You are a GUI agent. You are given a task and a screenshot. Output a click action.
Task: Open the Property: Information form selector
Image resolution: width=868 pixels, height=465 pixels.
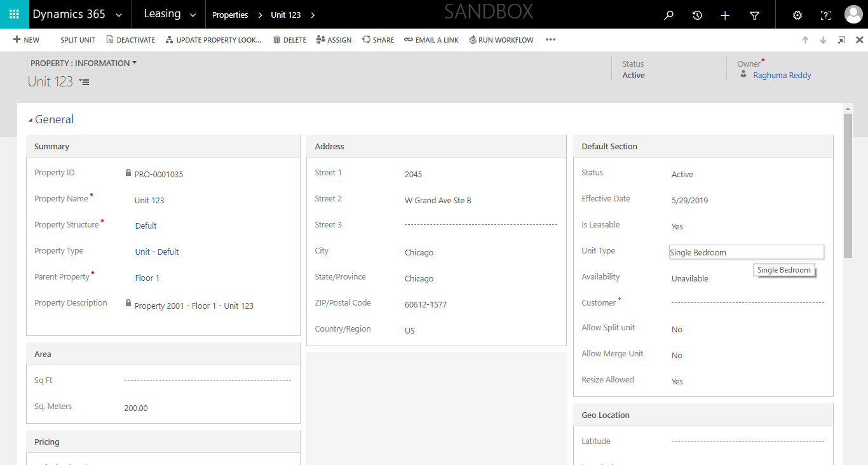coord(84,64)
